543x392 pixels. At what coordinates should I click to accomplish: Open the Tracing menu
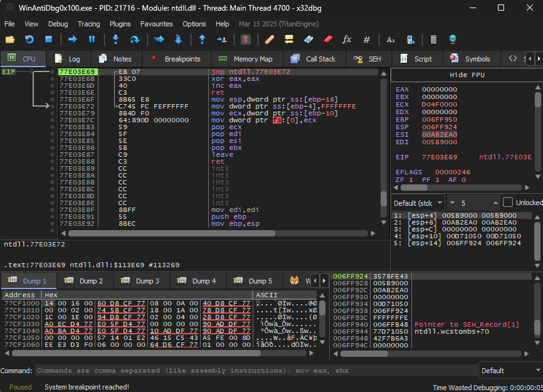click(x=88, y=24)
